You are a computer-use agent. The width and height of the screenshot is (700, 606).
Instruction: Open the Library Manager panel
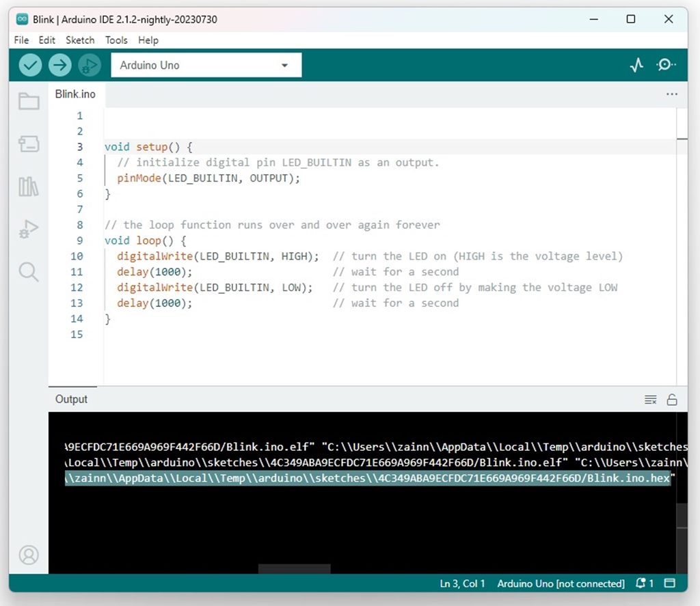click(x=28, y=187)
